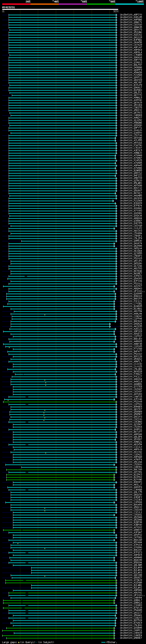
Task: Select the label UniRef100_A3ZKW9
Action: point(131,583)
